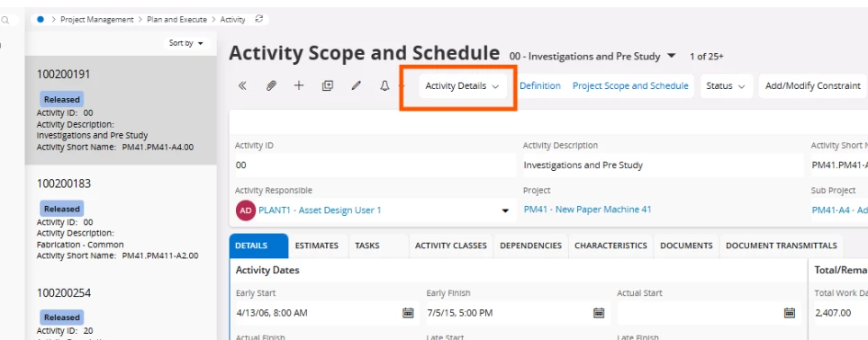Click the 1 of 25+ record counter

coord(706,57)
